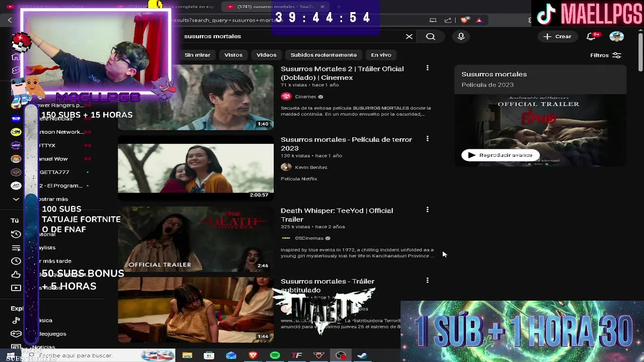Open a new browser tab with plus
This screenshot has width=644, height=362.
tap(339, 7)
